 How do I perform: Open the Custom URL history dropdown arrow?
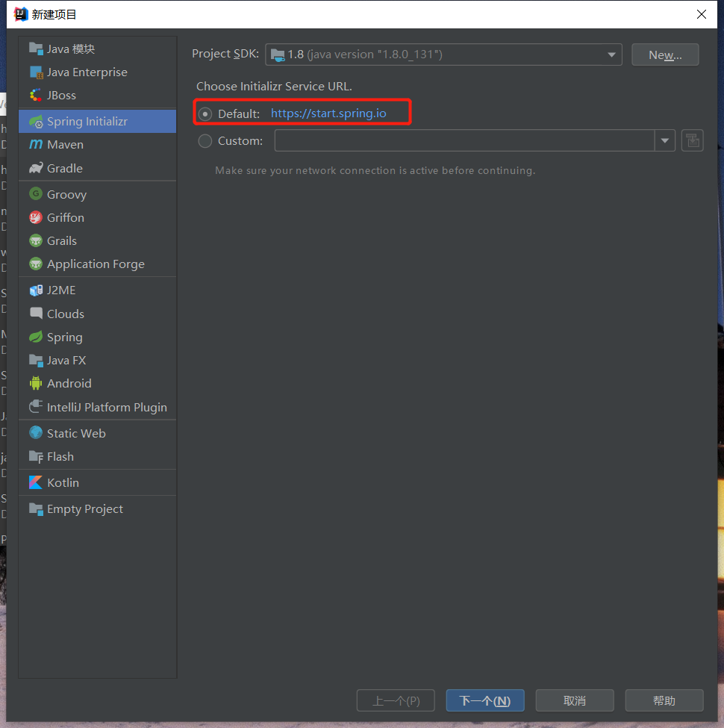click(664, 140)
